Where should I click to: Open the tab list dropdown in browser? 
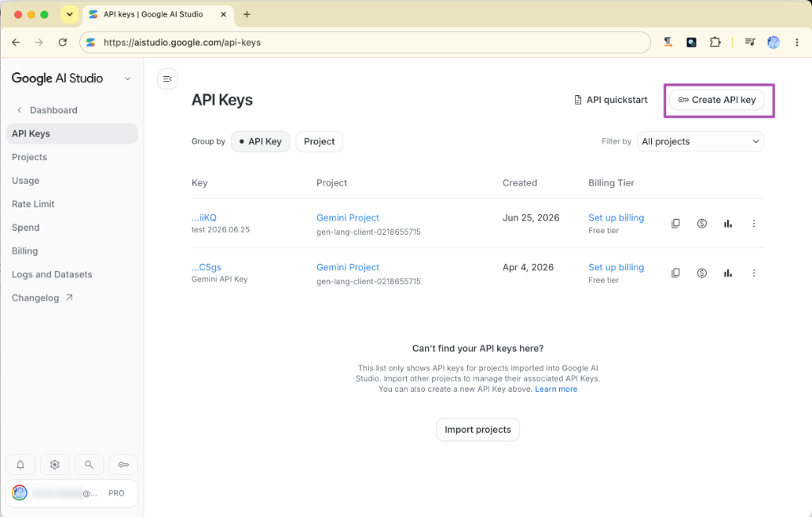click(x=70, y=14)
